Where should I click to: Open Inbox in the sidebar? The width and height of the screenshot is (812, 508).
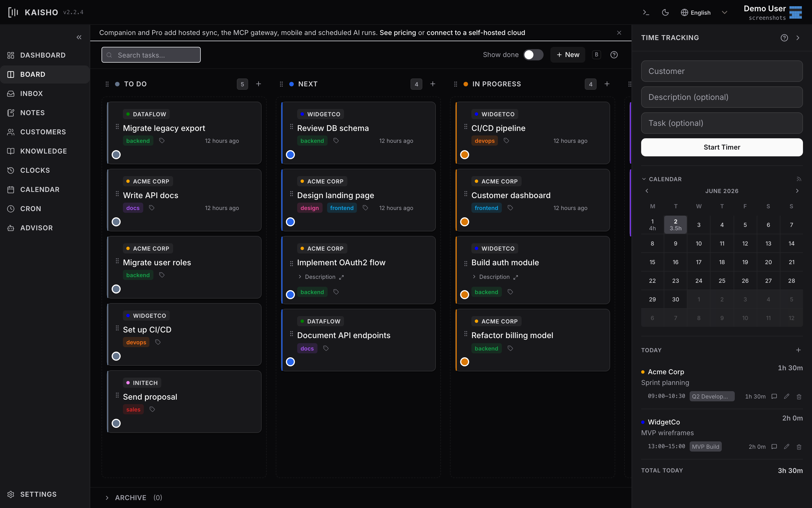click(45, 93)
